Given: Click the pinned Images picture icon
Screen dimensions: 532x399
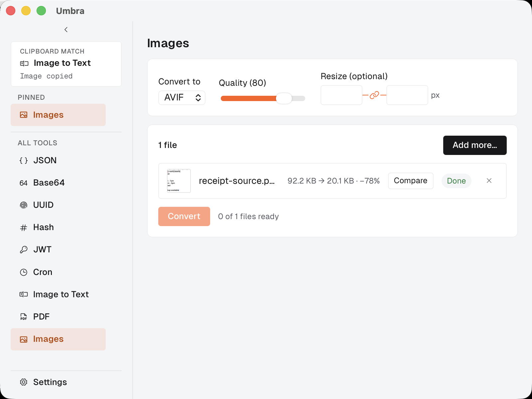Looking at the screenshot, I should (x=24, y=115).
